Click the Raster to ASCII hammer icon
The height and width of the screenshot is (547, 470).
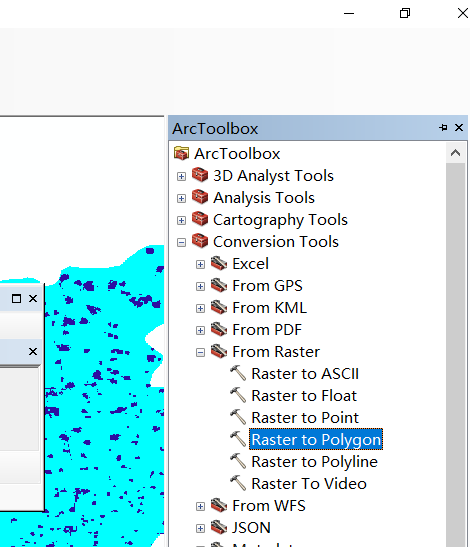[x=238, y=373]
